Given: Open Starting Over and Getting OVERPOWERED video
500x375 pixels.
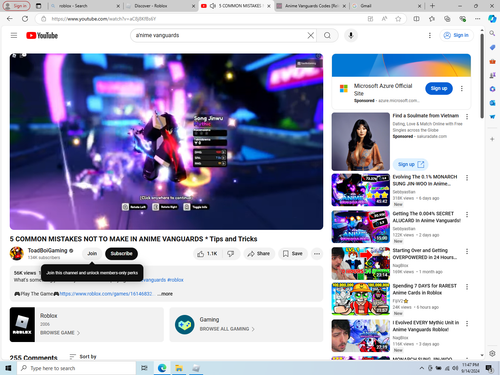Looking at the screenshot, I should 361,263.
